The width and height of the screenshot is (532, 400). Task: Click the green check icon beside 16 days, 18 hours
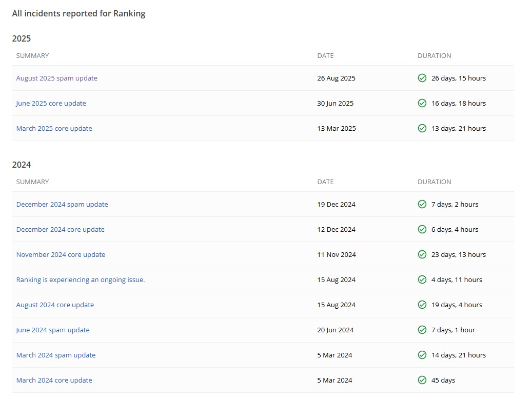pos(422,104)
